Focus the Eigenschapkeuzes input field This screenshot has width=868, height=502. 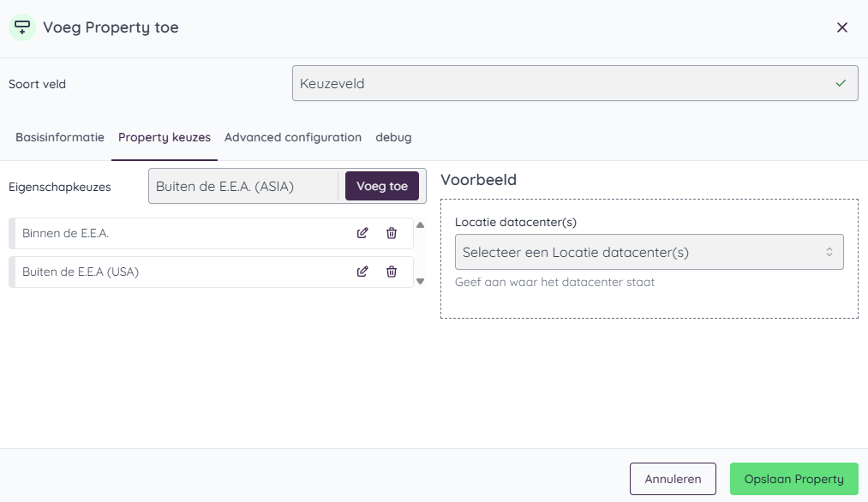(x=244, y=187)
